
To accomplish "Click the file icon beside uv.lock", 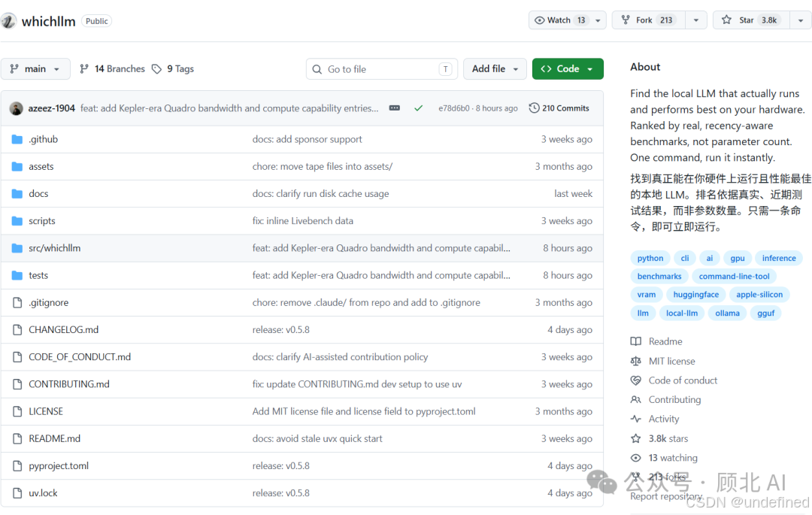I will tap(17, 493).
